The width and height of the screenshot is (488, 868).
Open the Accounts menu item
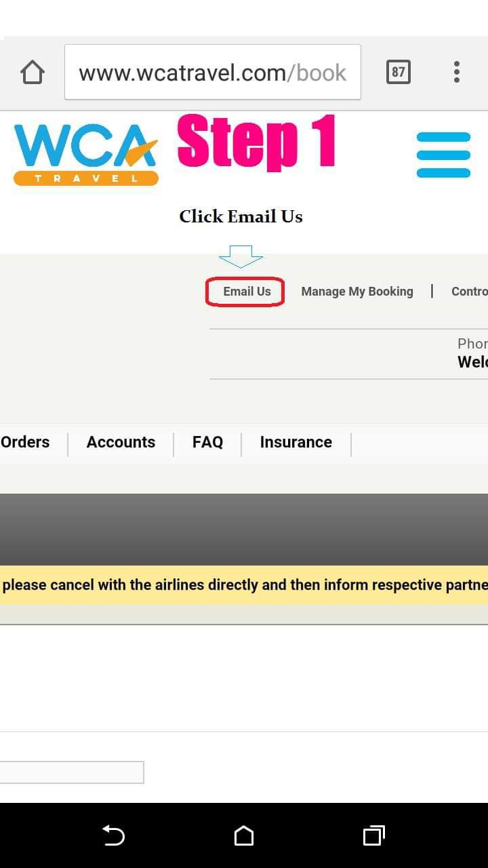[121, 442]
